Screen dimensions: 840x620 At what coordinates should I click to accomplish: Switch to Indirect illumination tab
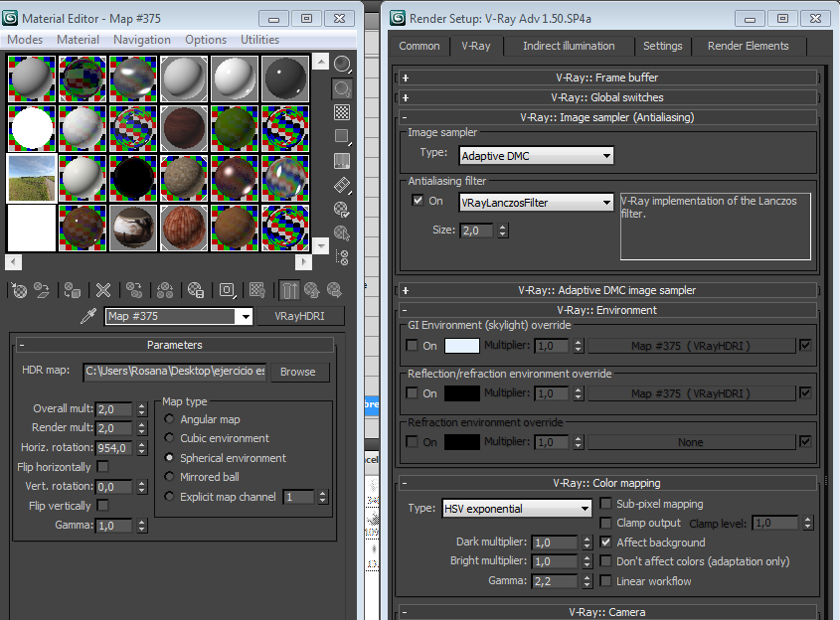tap(569, 46)
